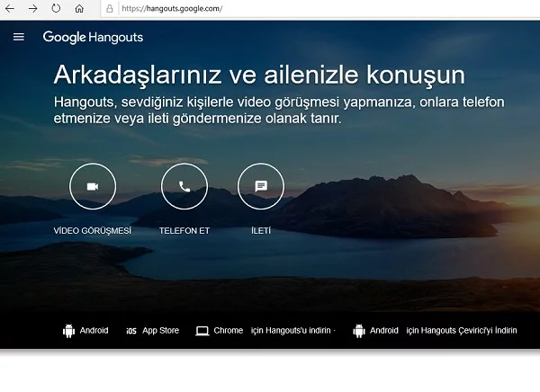
Task: Click the phone call circle icon
Action: click(x=184, y=186)
